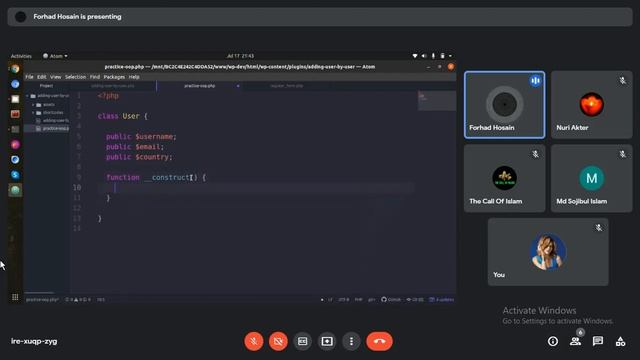Click the GitHub status bar item
Screen dimensions: 640x360
point(391,300)
